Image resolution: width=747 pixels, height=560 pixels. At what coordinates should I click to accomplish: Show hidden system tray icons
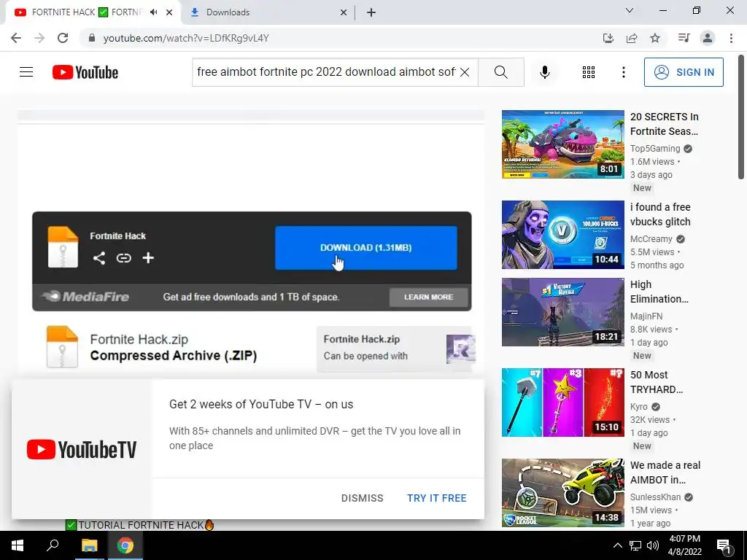[x=617, y=545]
